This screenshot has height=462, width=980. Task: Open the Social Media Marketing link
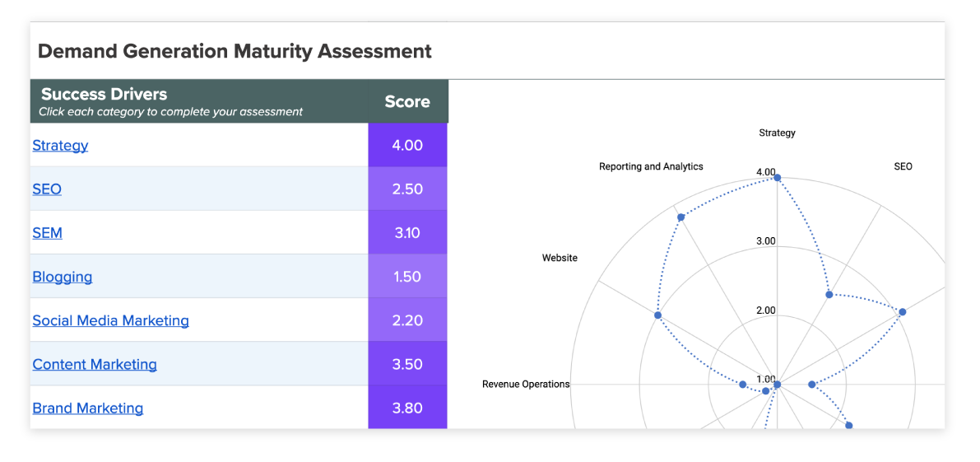(x=110, y=320)
